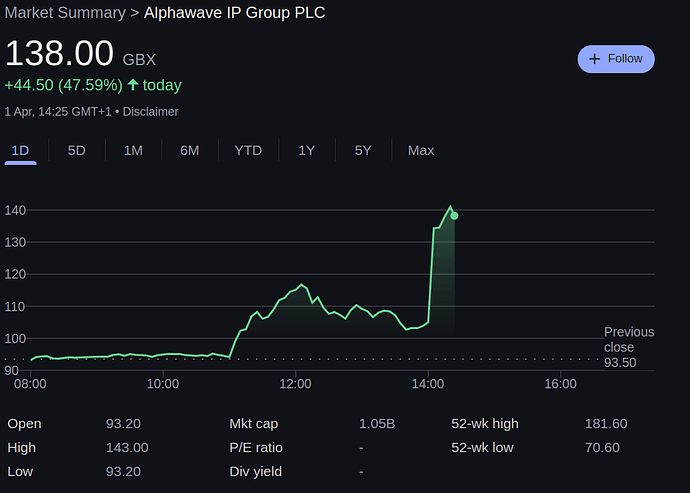The height and width of the screenshot is (493, 690).
Task: Show the Max time range
Action: (x=421, y=151)
